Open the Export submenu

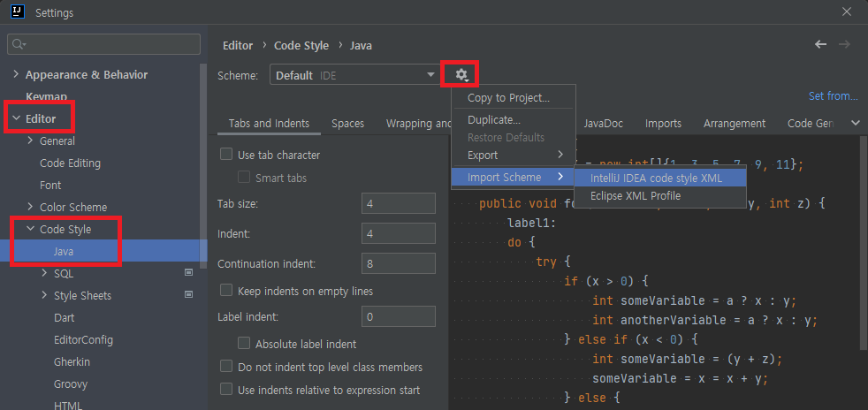coord(514,155)
